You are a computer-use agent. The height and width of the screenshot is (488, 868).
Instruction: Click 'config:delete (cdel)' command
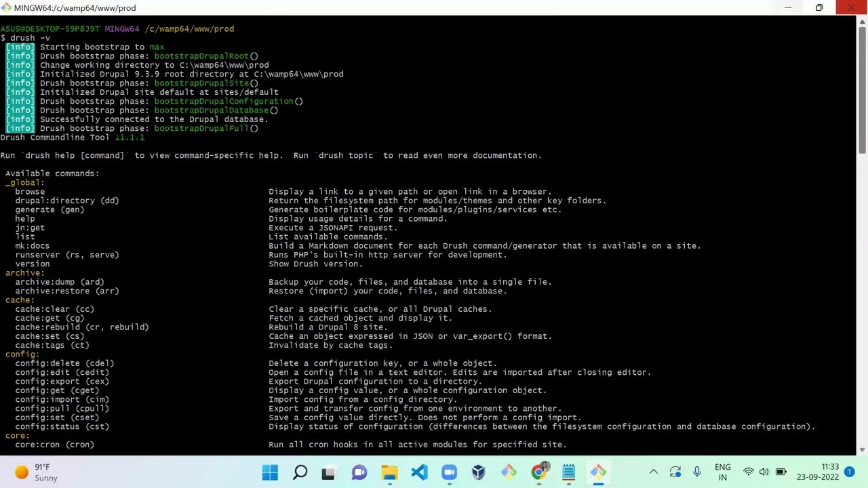[64, 363]
